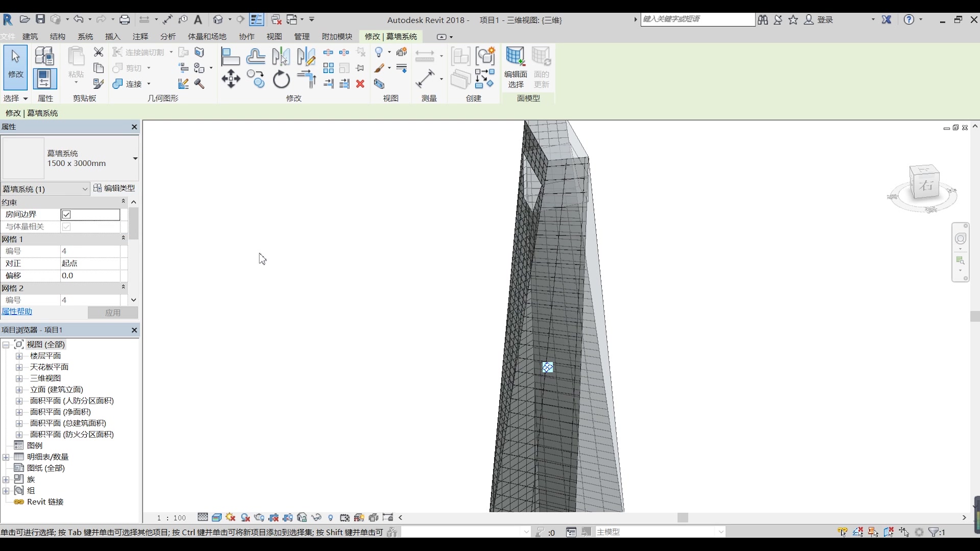The height and width of the screenshot is (551, 980).
Task: Click the red X delete tool in 修改 panel
Action: click(360, 84)
